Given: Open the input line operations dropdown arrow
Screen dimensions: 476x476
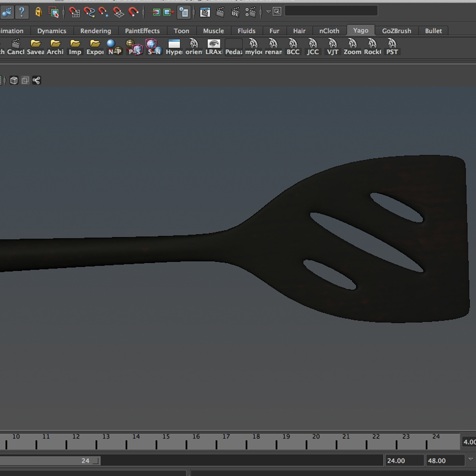Looking at the screenshot, I should pos(268,12).
